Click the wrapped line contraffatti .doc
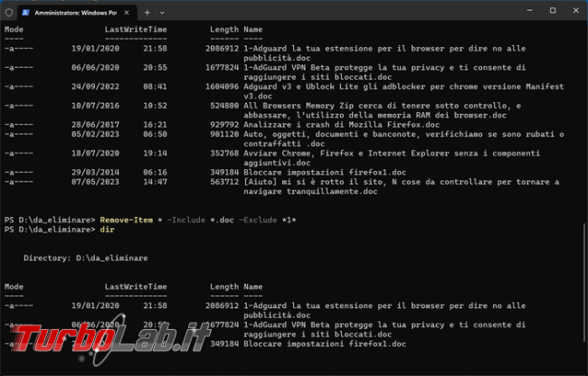 (x=284, y=144)
